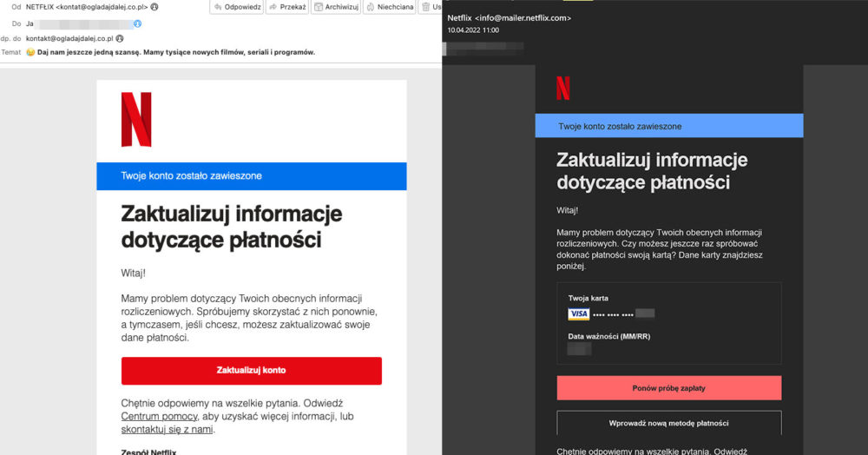Click the blue banner in the left email
868x455 pixels.
pyautogui.click(x=252, y=176)
